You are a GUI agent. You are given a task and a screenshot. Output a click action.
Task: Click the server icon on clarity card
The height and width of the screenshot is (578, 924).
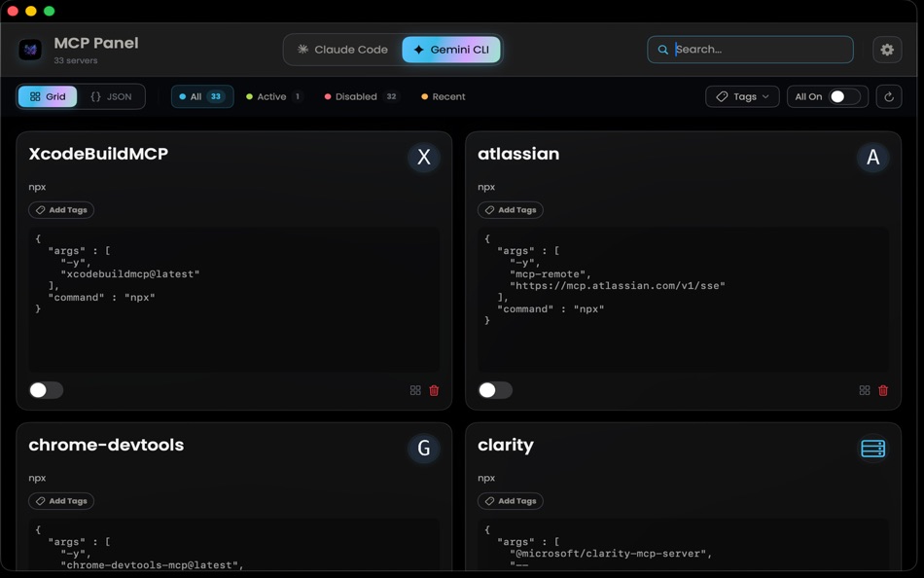872,449
